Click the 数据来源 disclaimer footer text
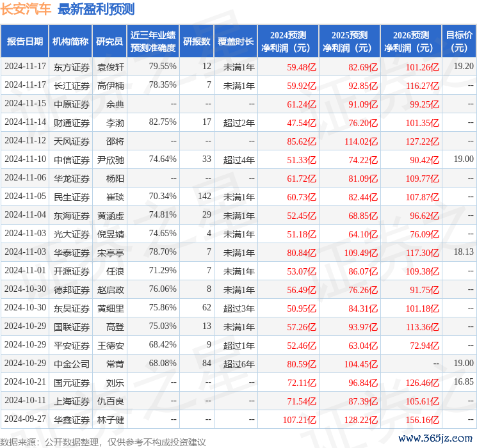 point(103,442)
